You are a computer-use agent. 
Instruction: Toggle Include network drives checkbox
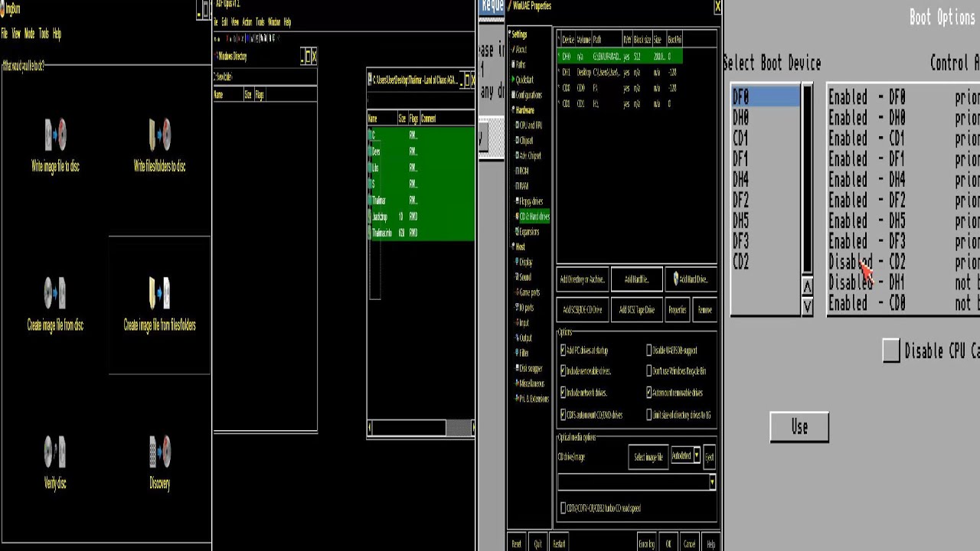point(563,393)
